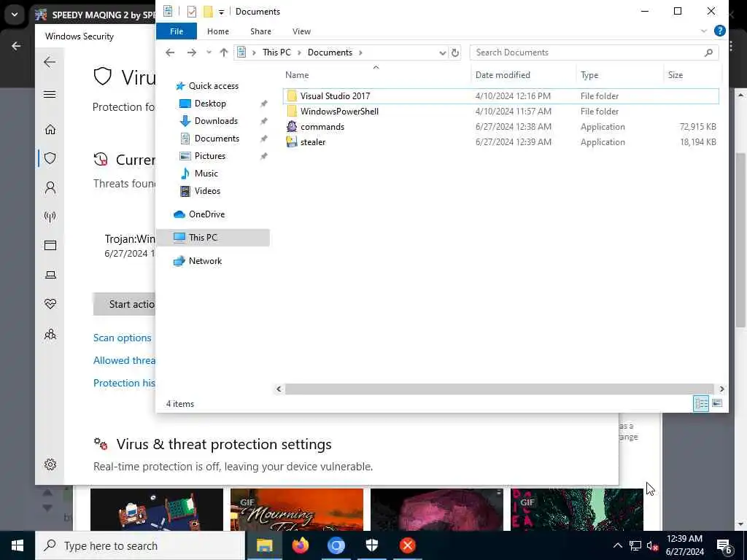
Task: Select OneDrive in navigation pane
Action: pyautogui.click(x=206, y=214)
